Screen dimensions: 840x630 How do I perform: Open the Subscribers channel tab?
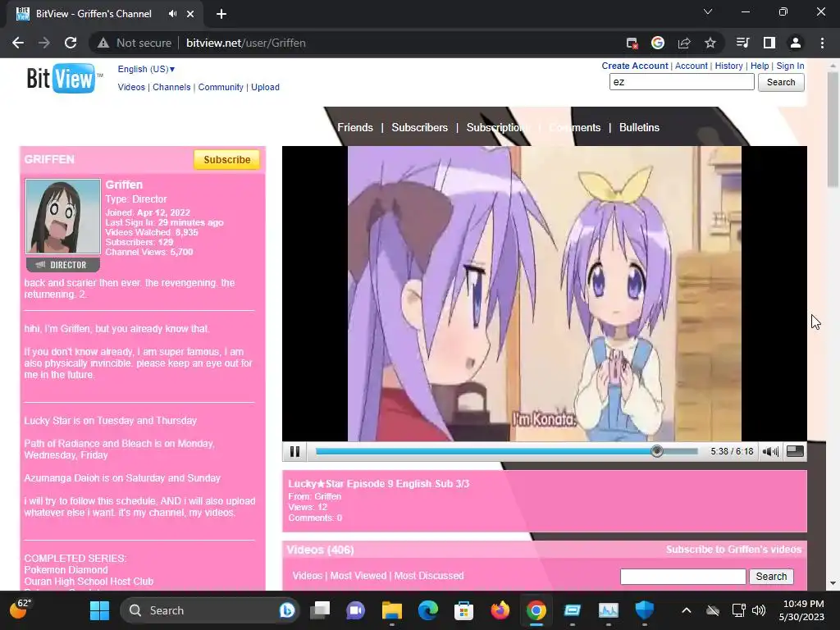click(419, 127)
